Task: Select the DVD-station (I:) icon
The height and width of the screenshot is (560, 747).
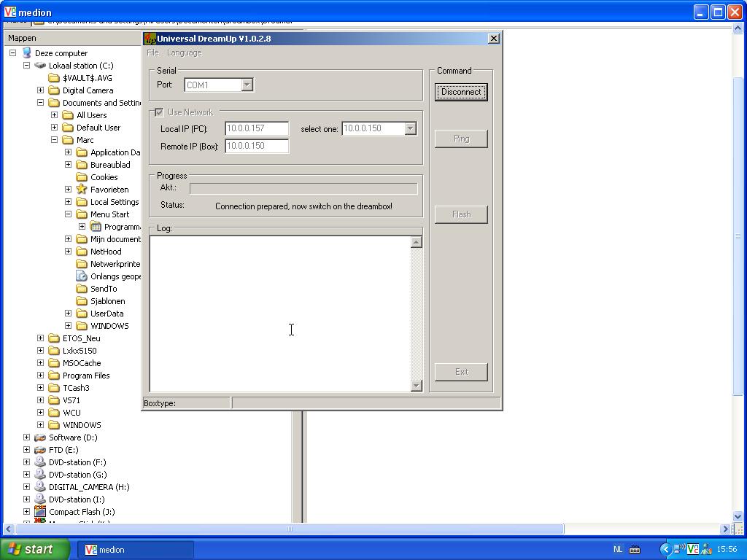Action: click(x=40, y=499)
